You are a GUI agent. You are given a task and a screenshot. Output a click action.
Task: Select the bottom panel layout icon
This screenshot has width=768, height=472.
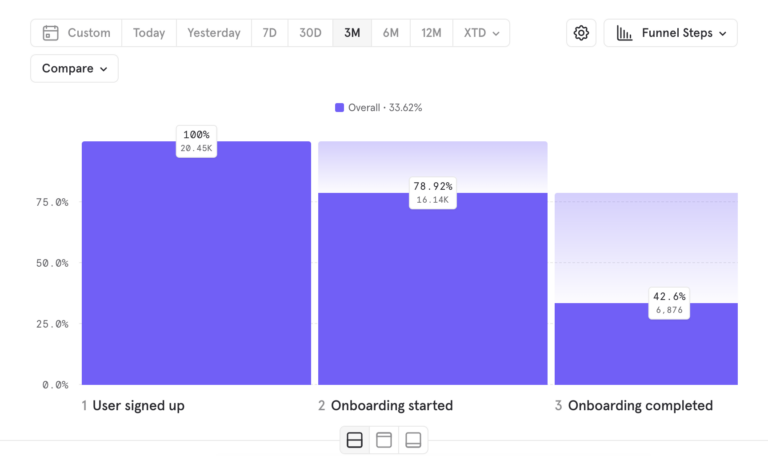click(413, 440)
